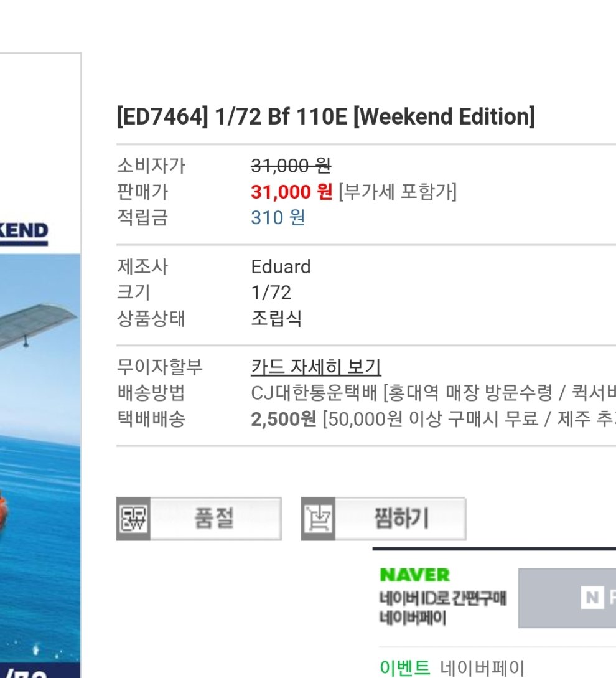This screenshot has width=616, height=678.
Task: Click the cart icon beside 찜하기
Action: point(318,519)
